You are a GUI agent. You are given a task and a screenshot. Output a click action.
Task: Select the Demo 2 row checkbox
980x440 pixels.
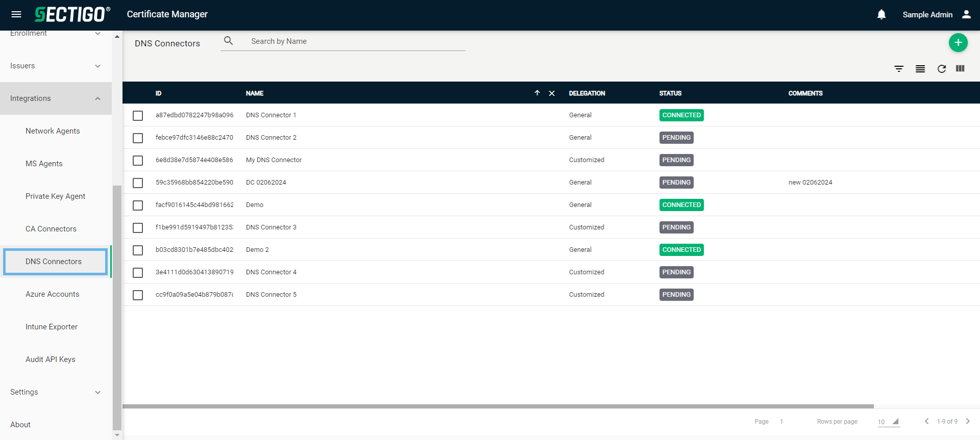(138, 250)
